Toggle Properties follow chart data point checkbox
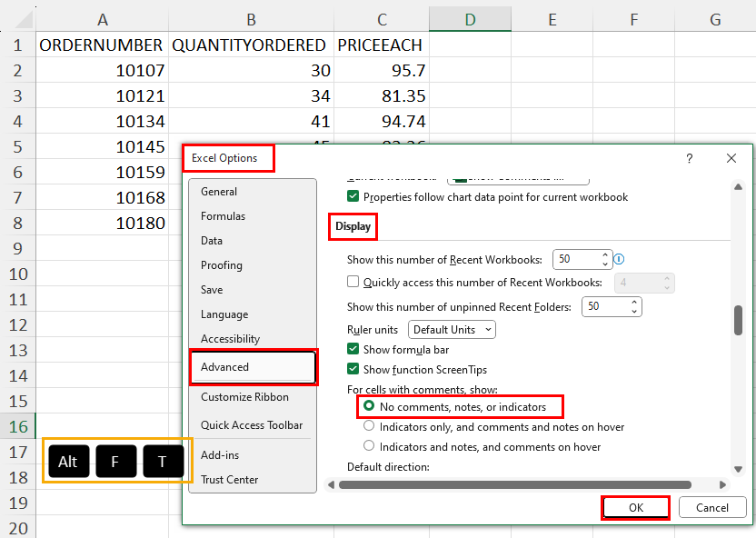756x538 pixels. 353,196
